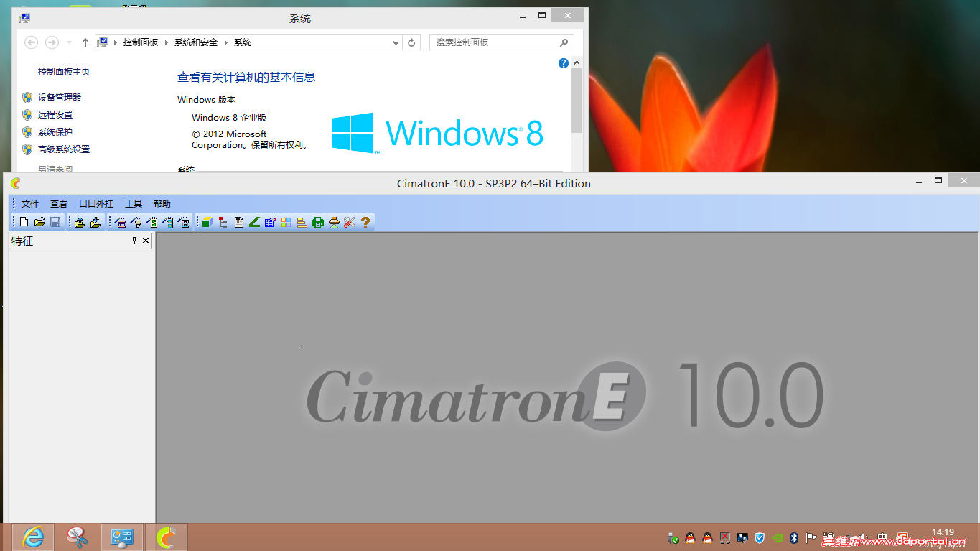980x551 pixels.
Task: Click the green printer icon
Action: tap(318, 223)
